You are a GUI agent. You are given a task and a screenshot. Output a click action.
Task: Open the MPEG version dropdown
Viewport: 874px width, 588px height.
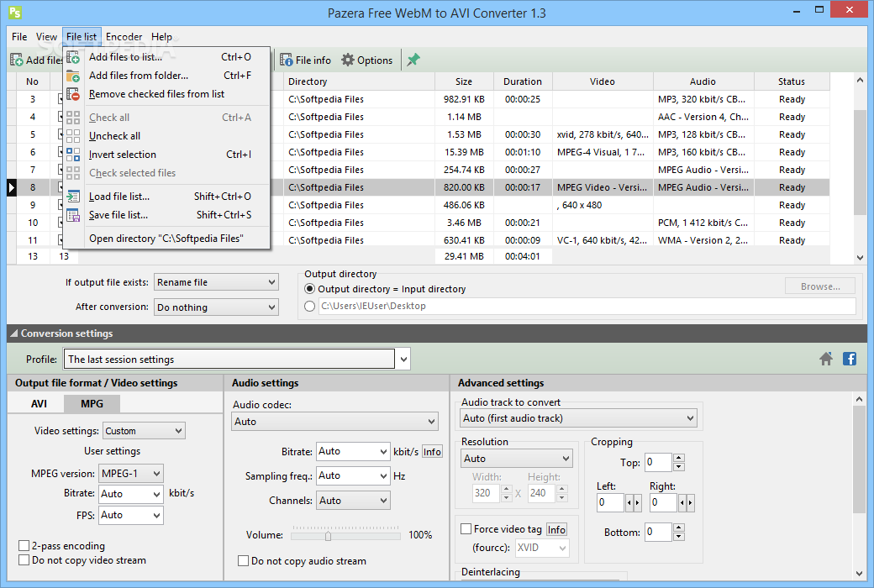131,474
